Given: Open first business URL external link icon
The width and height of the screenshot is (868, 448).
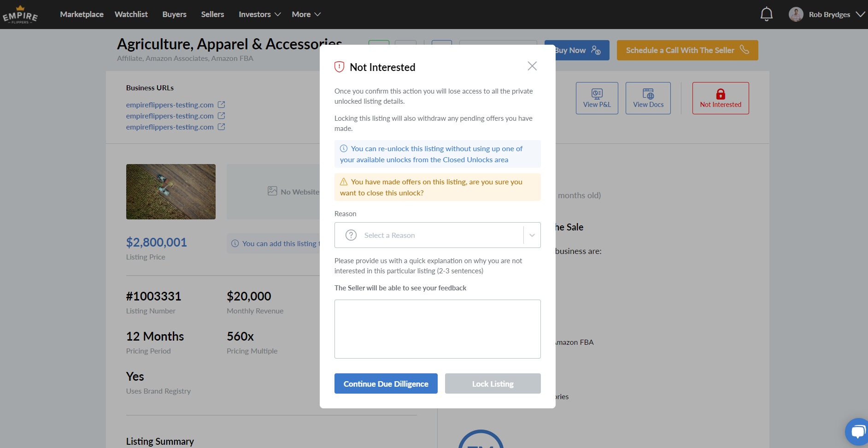Looking at the screenshot, I should (222, 105).
